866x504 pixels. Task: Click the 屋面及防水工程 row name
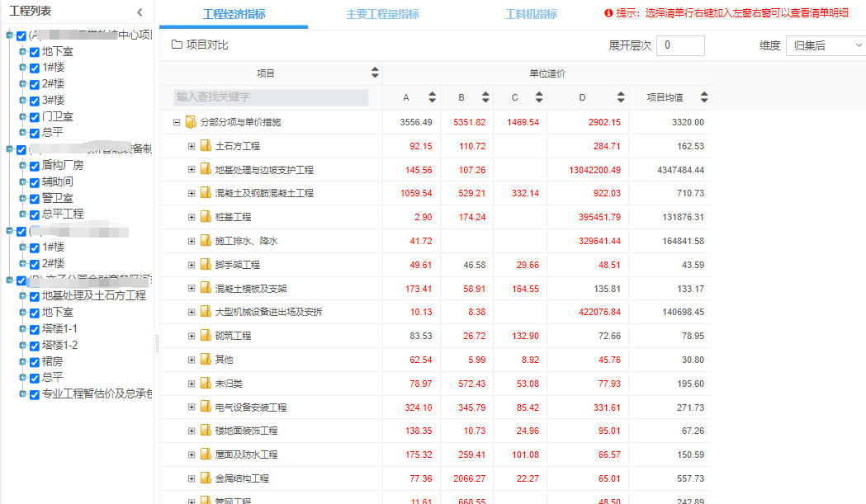point(246,455)
